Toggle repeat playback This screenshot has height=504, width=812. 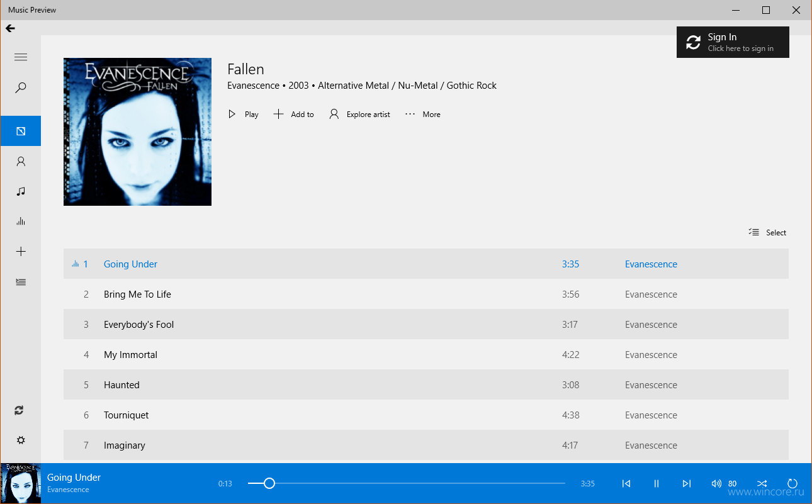click(x=792, y=483)
